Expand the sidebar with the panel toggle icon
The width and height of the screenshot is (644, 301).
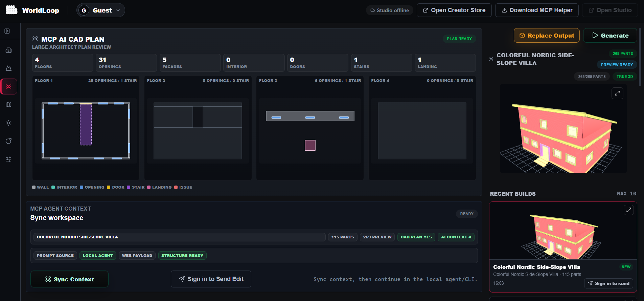[x=7, y=31]
